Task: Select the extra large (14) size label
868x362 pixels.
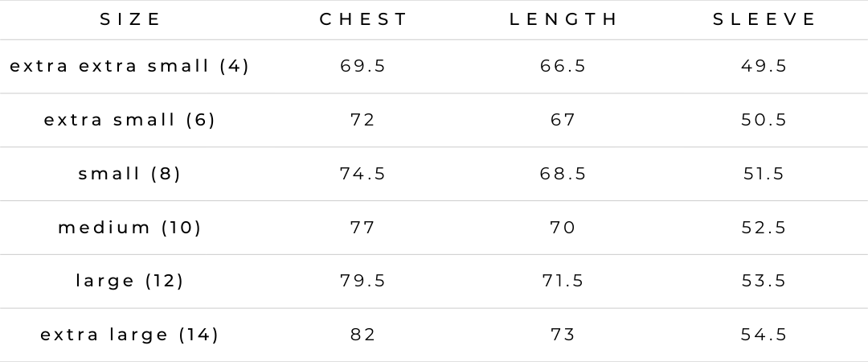Action: [129, 335]
